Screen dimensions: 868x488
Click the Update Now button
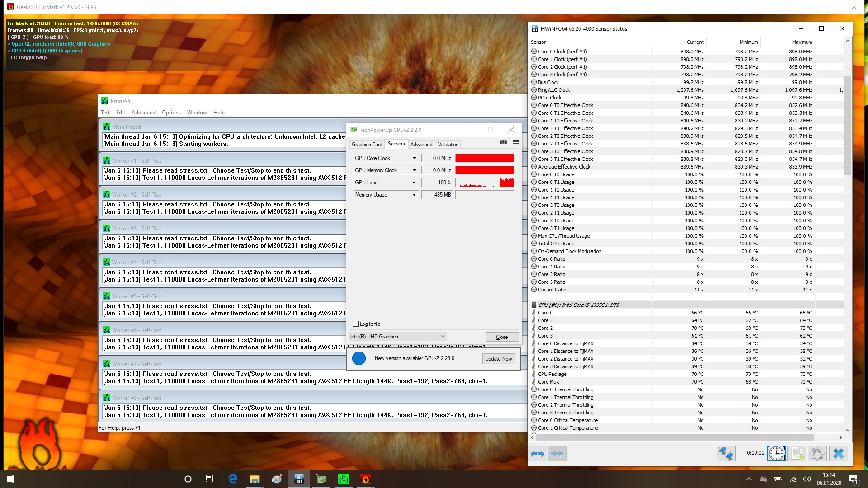pos(498,359)
